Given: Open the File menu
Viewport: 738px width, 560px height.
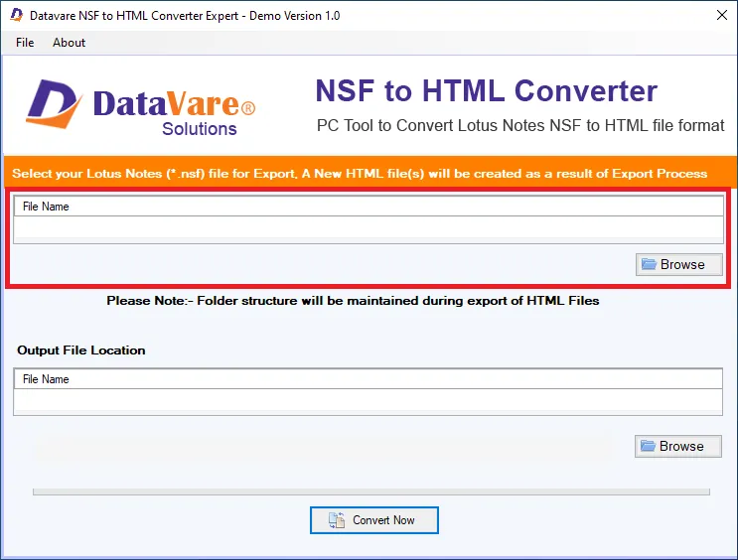Looking at the screenshot, I should pos(25,43).
